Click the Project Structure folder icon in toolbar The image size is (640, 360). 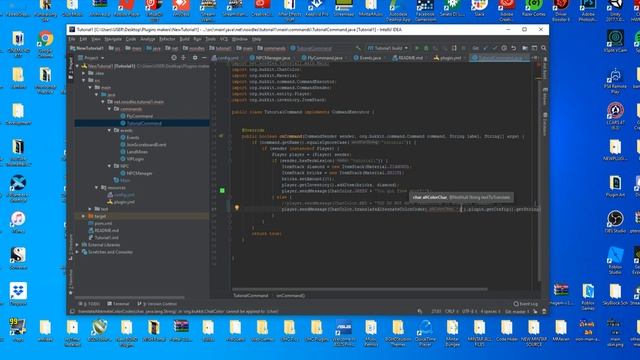pyautogui.click(x=525, y=48)
